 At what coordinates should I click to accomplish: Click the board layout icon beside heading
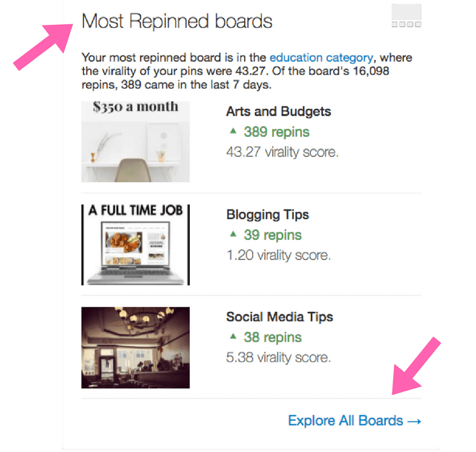(x=406, y=16)
